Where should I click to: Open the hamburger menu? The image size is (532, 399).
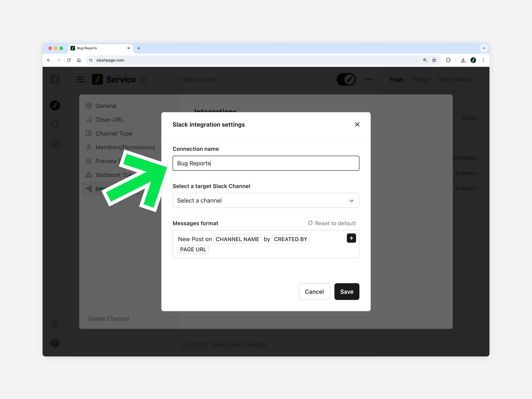pos(81,79)
